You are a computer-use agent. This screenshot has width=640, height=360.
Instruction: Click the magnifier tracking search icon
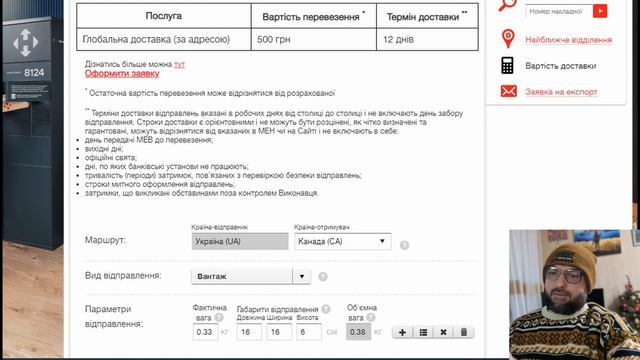point(507,5)
